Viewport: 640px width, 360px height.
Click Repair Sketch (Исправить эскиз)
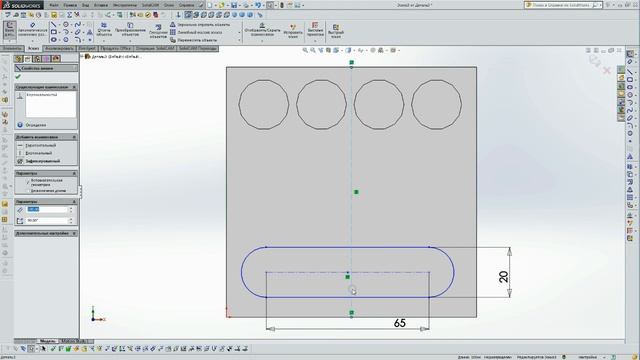point(293,30)
